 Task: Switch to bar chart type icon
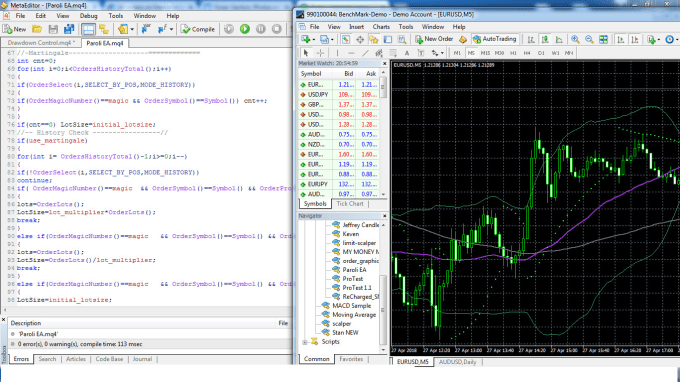(x=531, y=39)
